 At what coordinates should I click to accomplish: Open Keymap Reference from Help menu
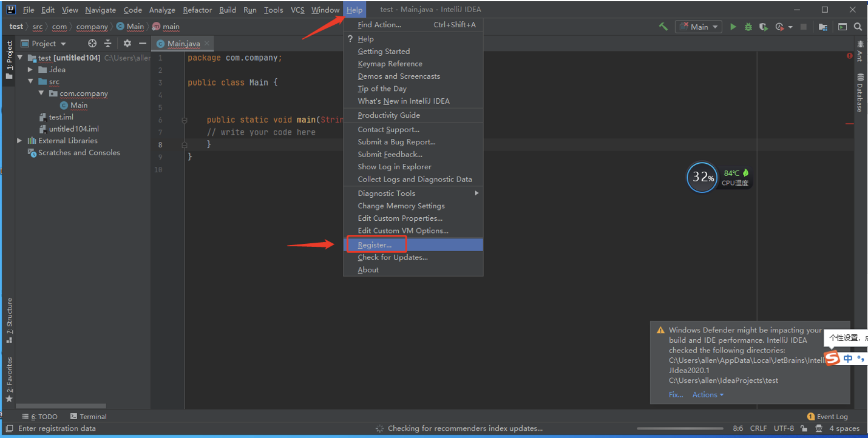[x=413, y=64]
